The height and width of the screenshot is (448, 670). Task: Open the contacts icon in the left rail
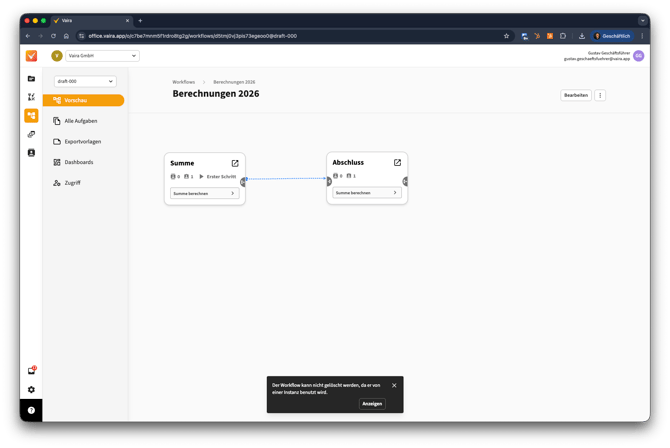(x=31, y=153)
